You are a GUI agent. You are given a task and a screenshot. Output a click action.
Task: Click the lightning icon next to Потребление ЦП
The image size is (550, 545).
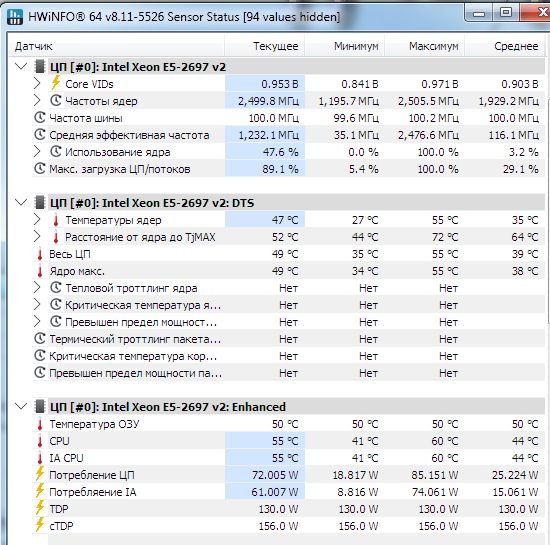click(40, 474)
